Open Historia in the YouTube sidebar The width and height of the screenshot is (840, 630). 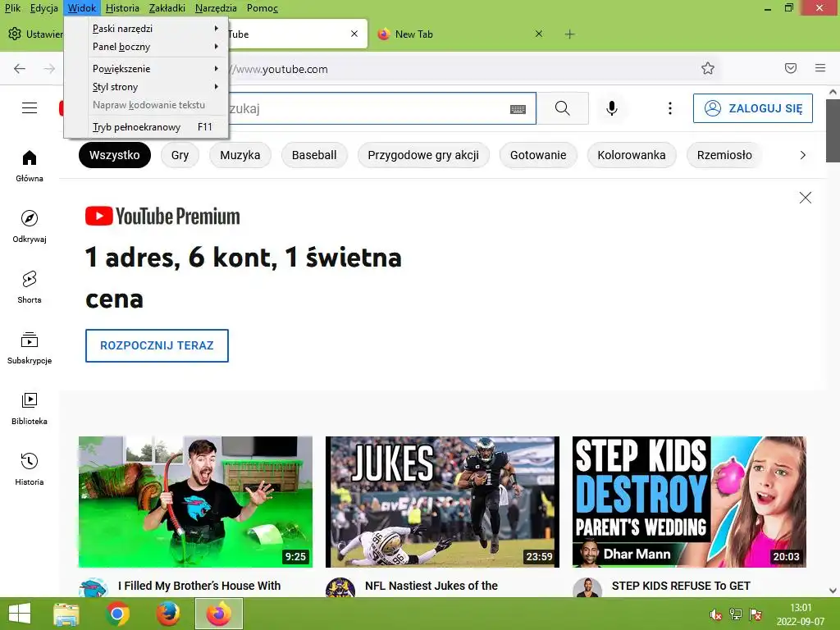click(30, 469)
